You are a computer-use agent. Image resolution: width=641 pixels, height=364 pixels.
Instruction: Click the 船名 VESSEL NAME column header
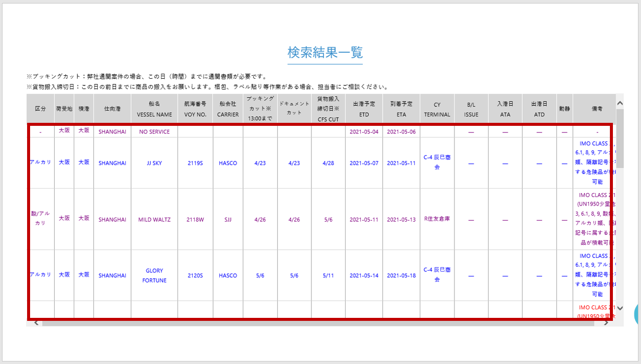coord(154,108)
